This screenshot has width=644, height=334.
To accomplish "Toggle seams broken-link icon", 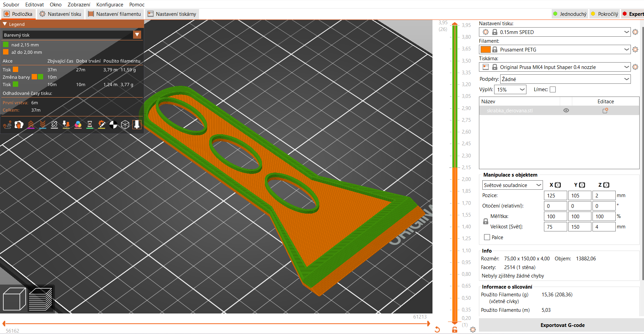I will (54, 125).
